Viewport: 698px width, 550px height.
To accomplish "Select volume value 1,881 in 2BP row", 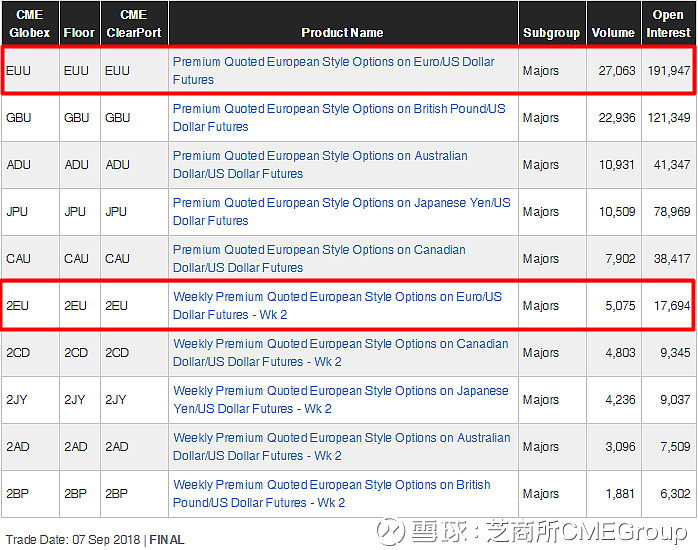I will (x=620, y=494).
